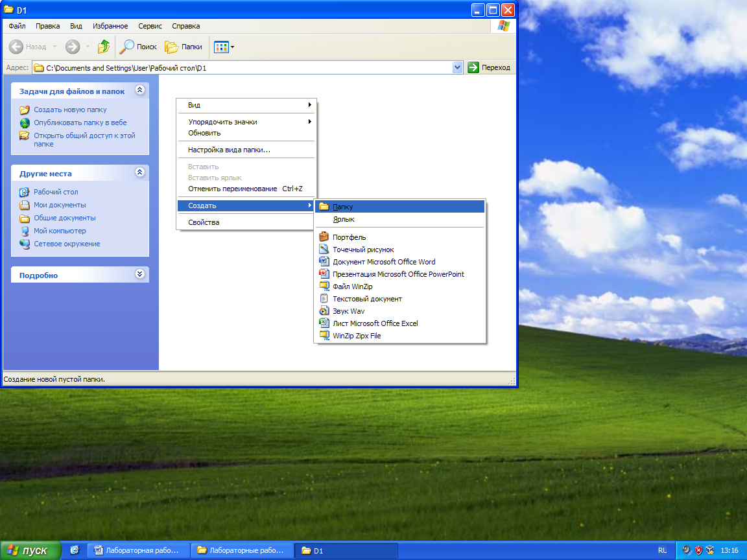Expand the address bar dropdown
This screenshot has width=747, height=560.
(x=457, y=67)
